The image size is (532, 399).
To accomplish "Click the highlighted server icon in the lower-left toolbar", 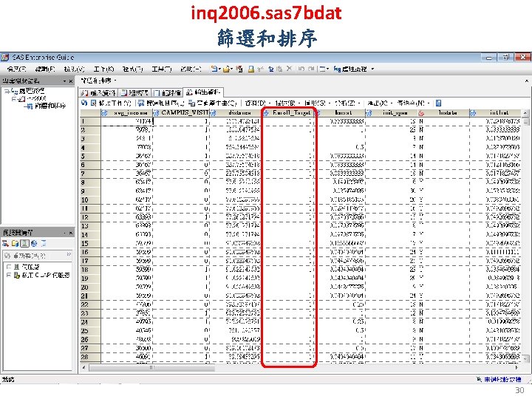I will (x=24, y=243).
